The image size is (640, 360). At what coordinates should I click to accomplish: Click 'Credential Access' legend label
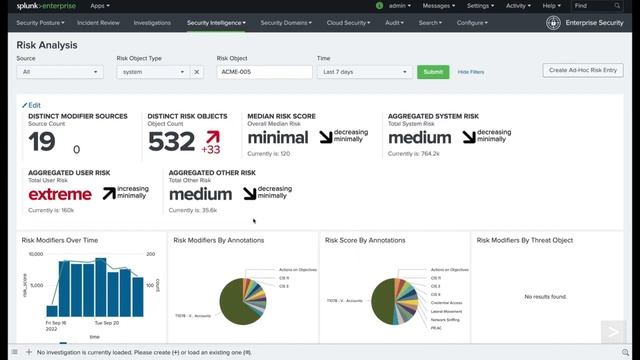pyautogui.click(x=446, y=303)
